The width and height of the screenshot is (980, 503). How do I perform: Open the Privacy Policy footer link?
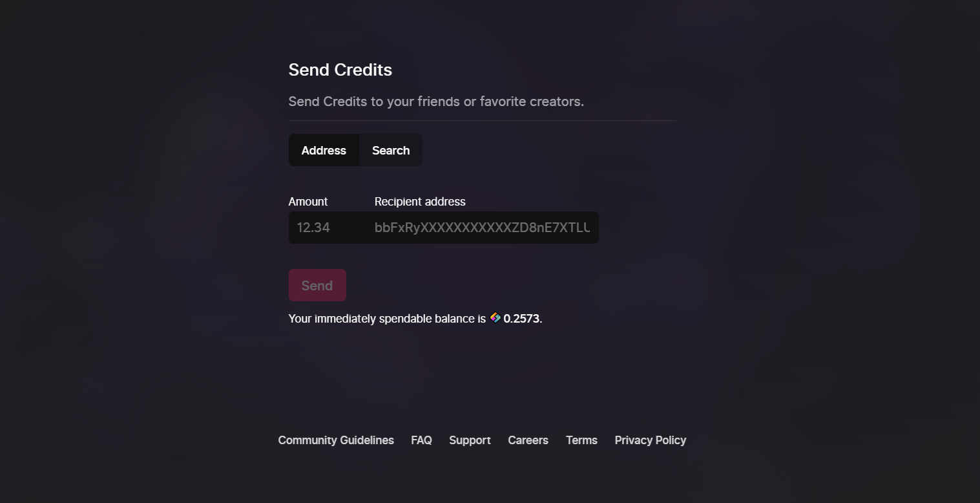coord(651,440)
